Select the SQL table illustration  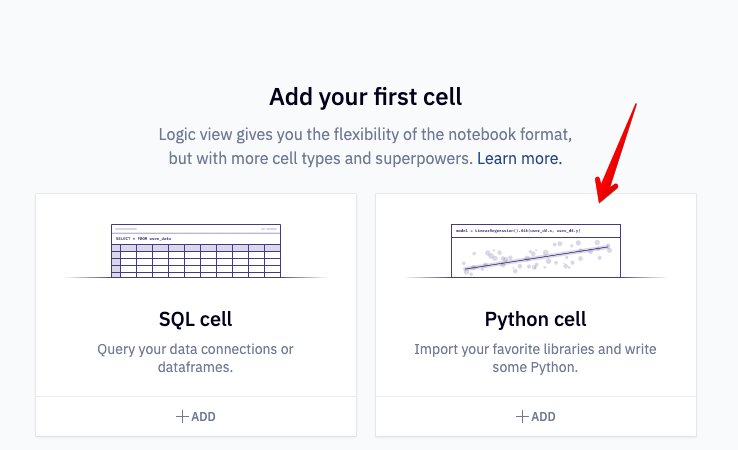[x=196, y=250]
